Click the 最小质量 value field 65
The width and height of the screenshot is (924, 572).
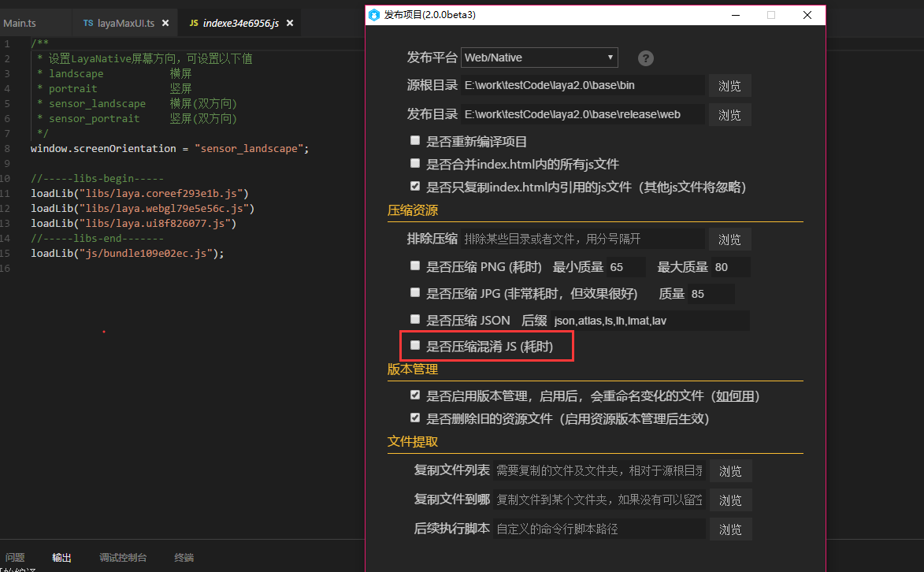(x=625, y=267)
